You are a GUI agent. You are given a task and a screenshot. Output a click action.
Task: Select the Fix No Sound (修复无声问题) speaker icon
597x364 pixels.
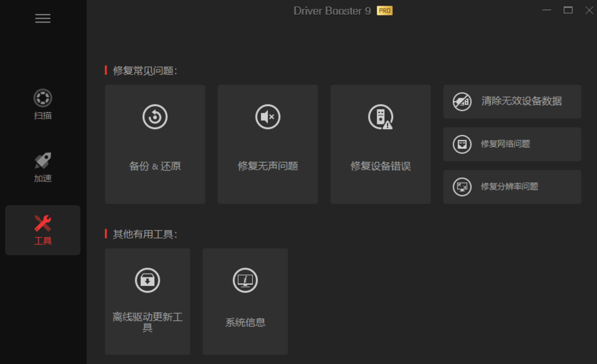[x=268, y=117]
